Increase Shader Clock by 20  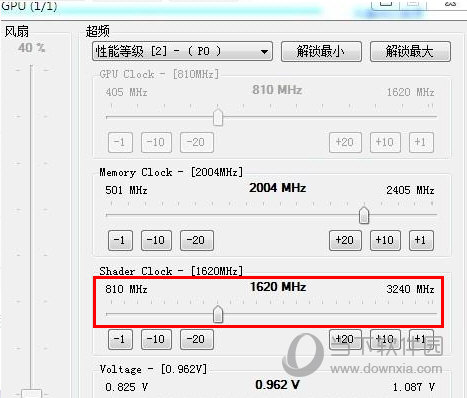click(345, 339)
